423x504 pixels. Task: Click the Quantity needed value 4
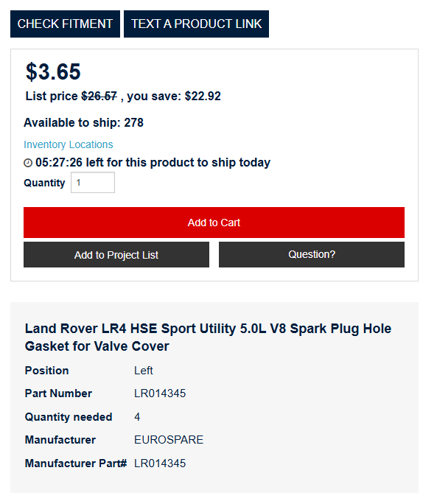137,417
